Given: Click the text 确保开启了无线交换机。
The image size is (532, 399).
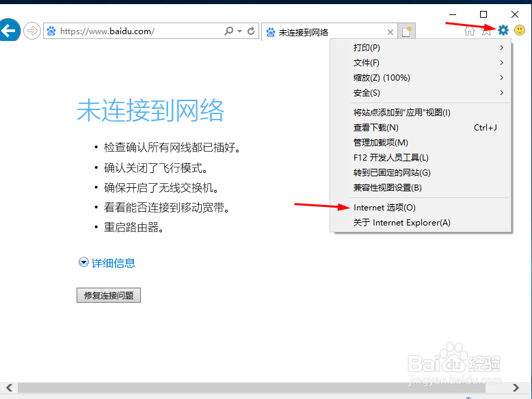Looking at the screenshot, I should 161,187.
